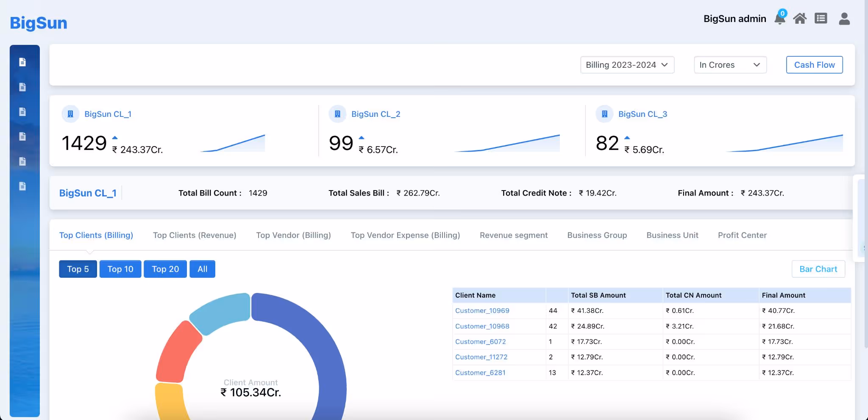Open the notifications bell icon
The width and height of the screenshot is (868, 420).
coord(779,19)
